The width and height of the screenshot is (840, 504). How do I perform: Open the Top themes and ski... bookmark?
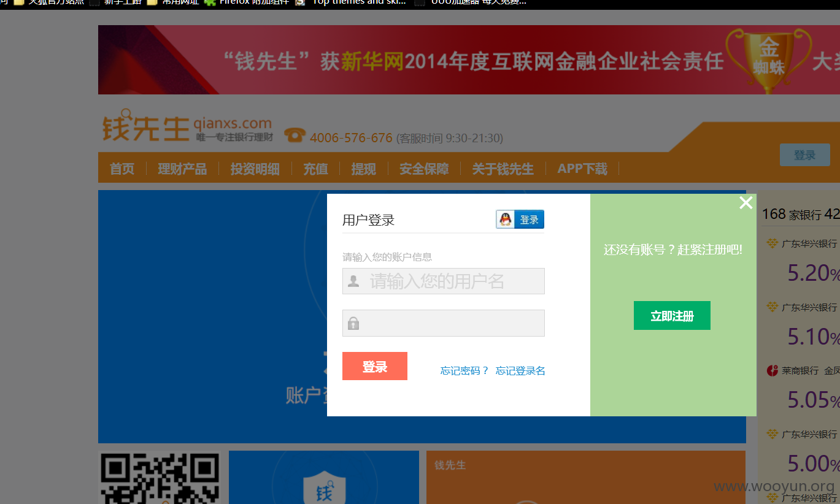351,2
